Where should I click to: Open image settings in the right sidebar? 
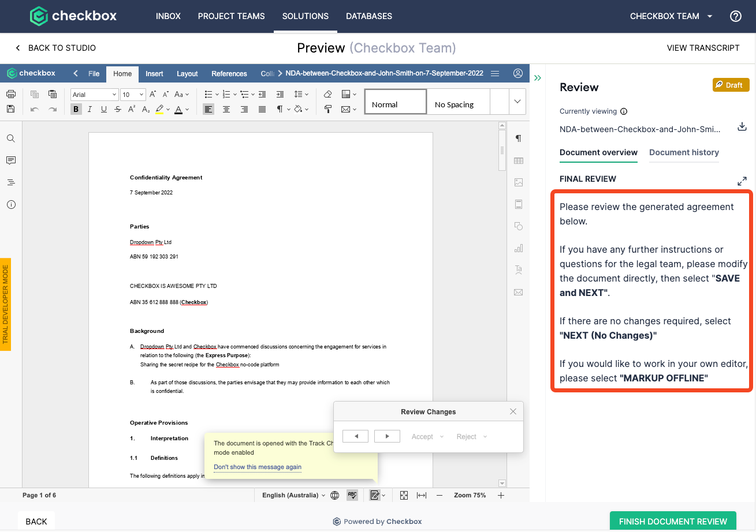519,182
